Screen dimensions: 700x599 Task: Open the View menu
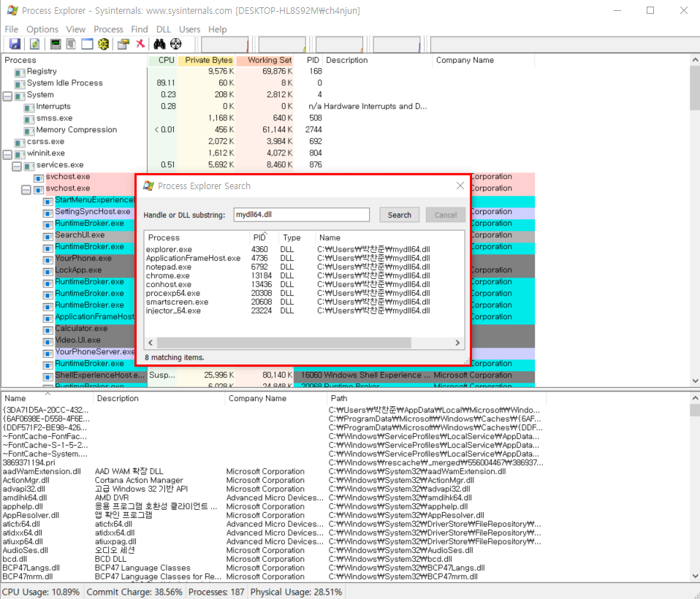[76, 29]
